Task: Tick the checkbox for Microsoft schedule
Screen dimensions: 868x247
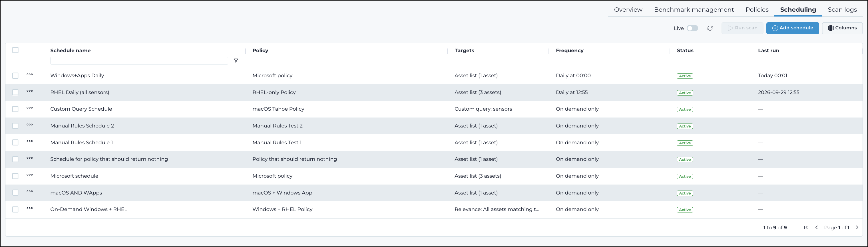Action: click(x=15, y=176)
